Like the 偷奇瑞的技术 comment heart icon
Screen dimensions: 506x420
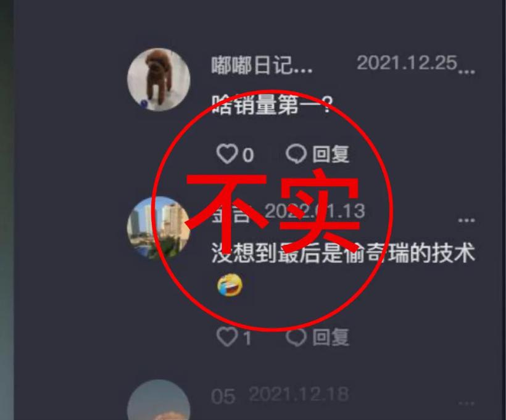pyautogui.click(x=226, y=337)
